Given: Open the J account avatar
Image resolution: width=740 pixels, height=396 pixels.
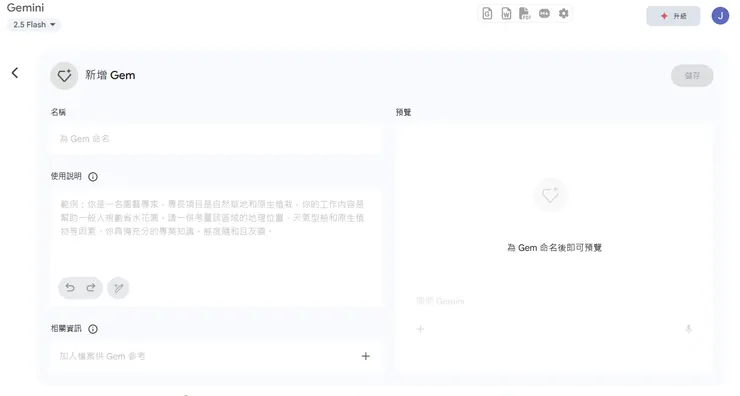Looking at the screenshot, I should pos(720,16).
